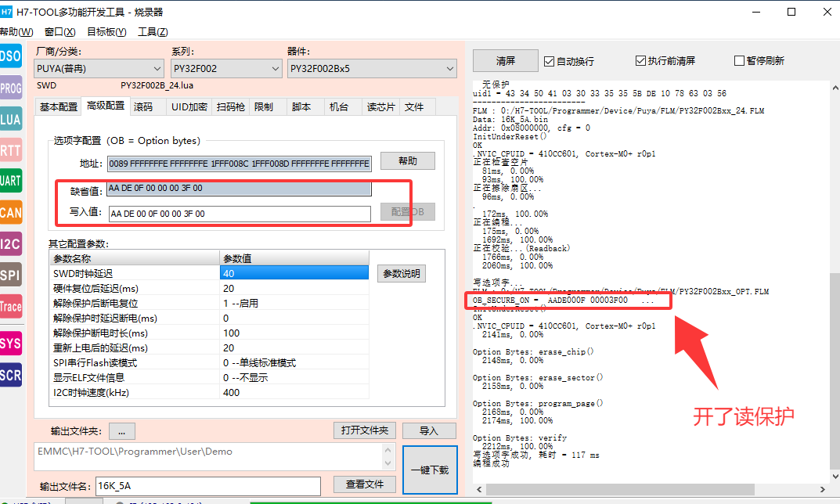Open the DSO oscilloscope sidebar icon

click(x=10, y=56)
